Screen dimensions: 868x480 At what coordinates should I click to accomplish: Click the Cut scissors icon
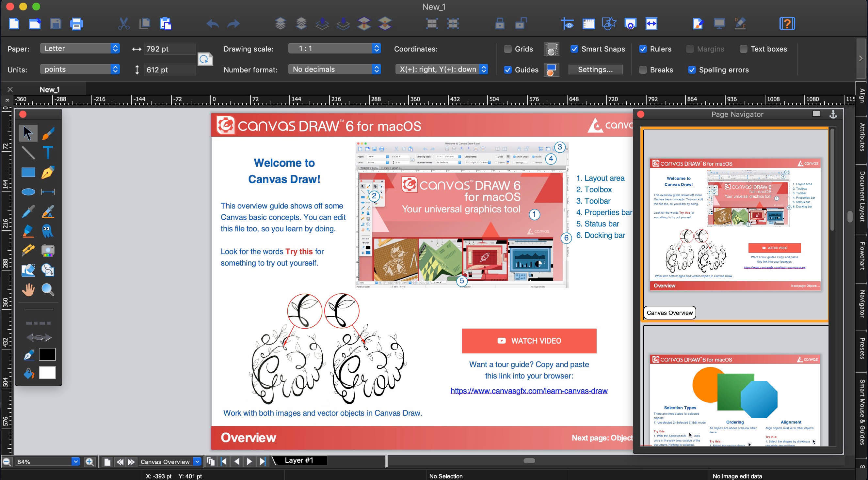(x=124, y=24)
